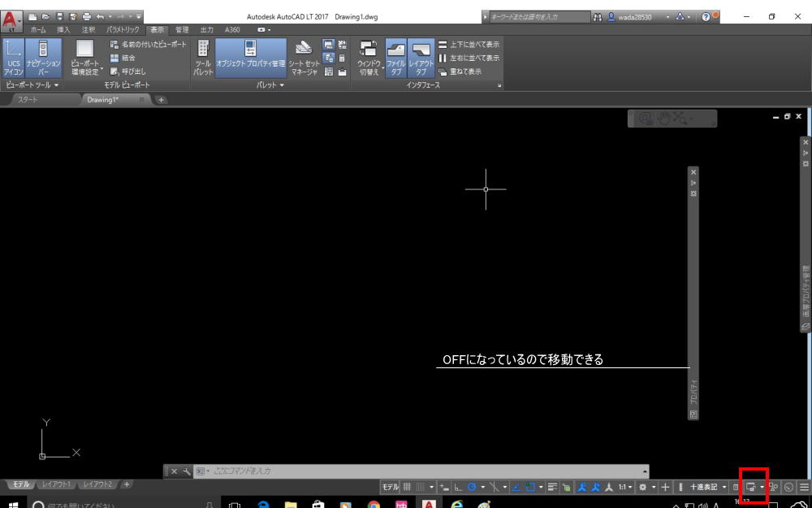Open the シートセットマネージャ palette
812x508 pixels.
coord(304,58)
